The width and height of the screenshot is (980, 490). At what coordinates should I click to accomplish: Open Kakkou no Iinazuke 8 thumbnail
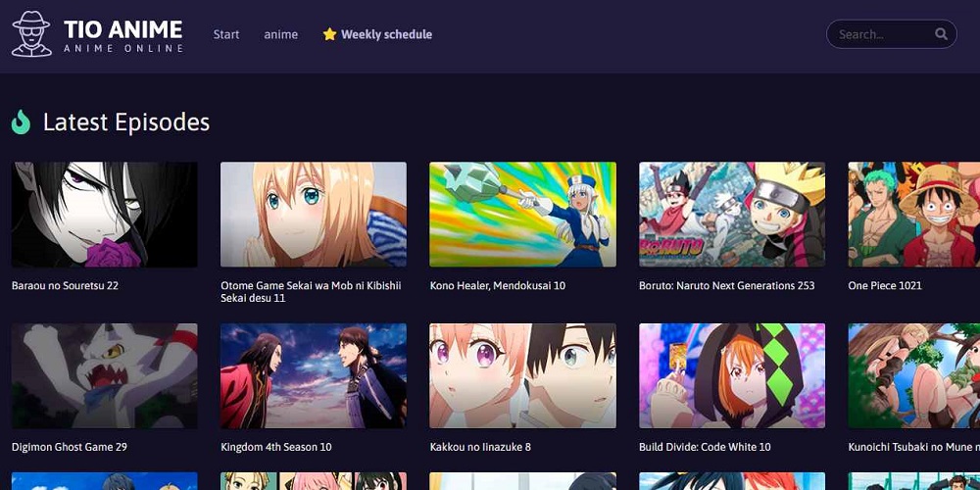click(x=522, y=375)
